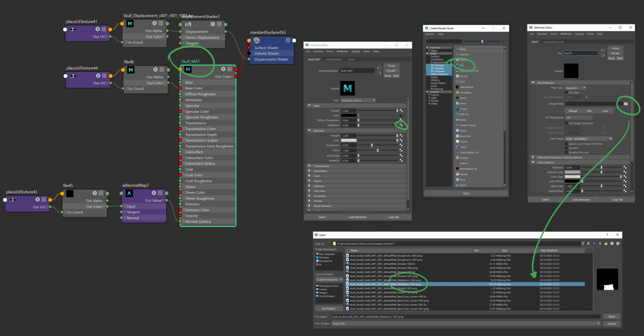The height and width of the screenshot is (336, 644).
Task: Click the Specular Roughness slider
Action: tap(372, 145)
